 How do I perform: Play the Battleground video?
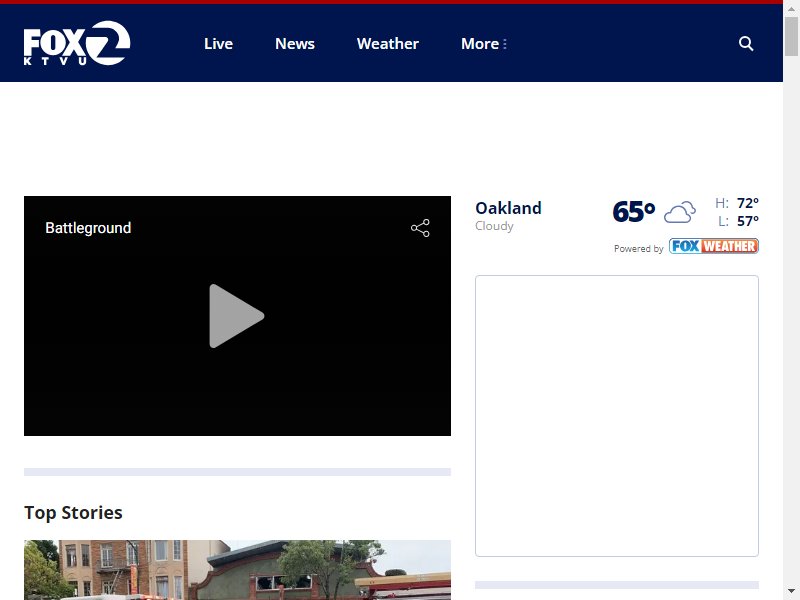[x=237, y=316]
